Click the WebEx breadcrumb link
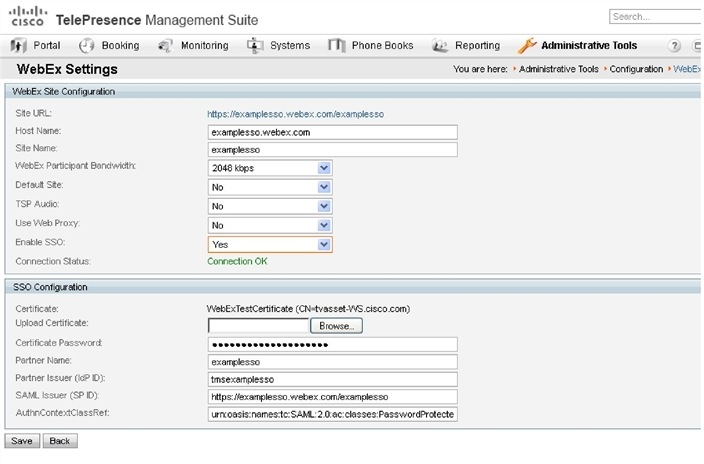704x464 pixels. tap(687, 69)
